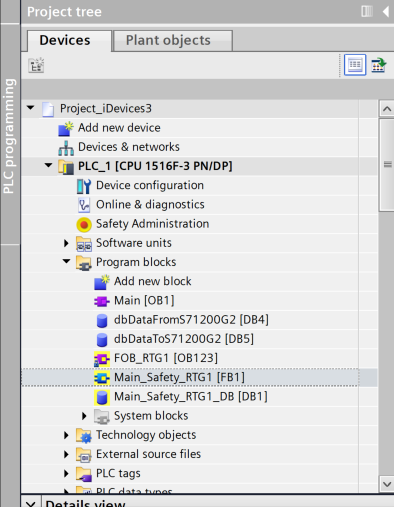Viewport: 394px width, 507px height.
Task: Select dbDataFromS71200G2 [DB4] name
Action: [191, 320]
